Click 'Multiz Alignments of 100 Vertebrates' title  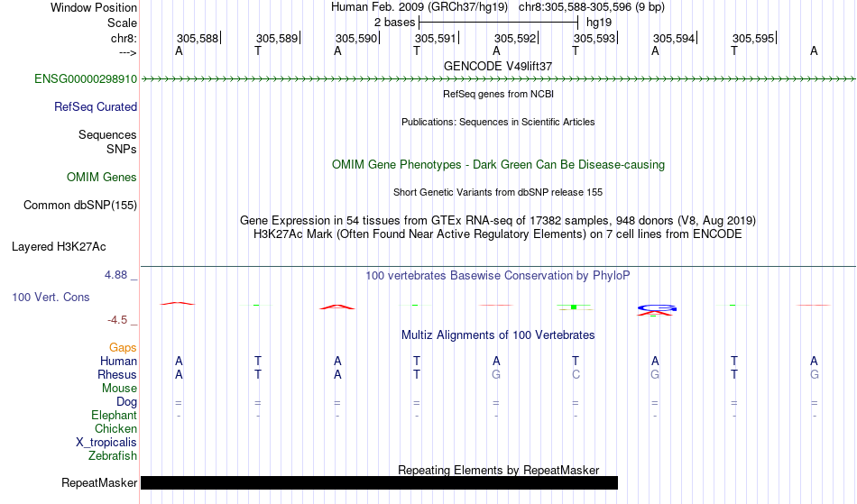[x=498, y=335]
